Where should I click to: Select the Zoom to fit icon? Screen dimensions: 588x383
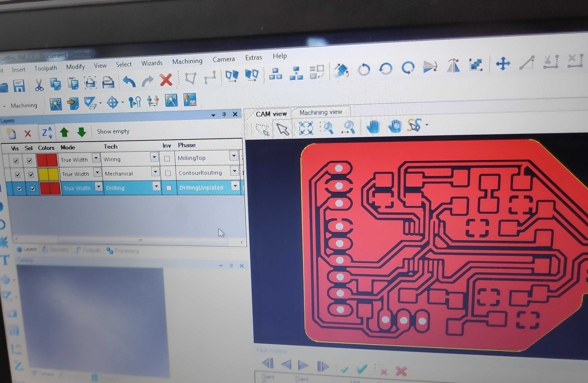point(306,128)
